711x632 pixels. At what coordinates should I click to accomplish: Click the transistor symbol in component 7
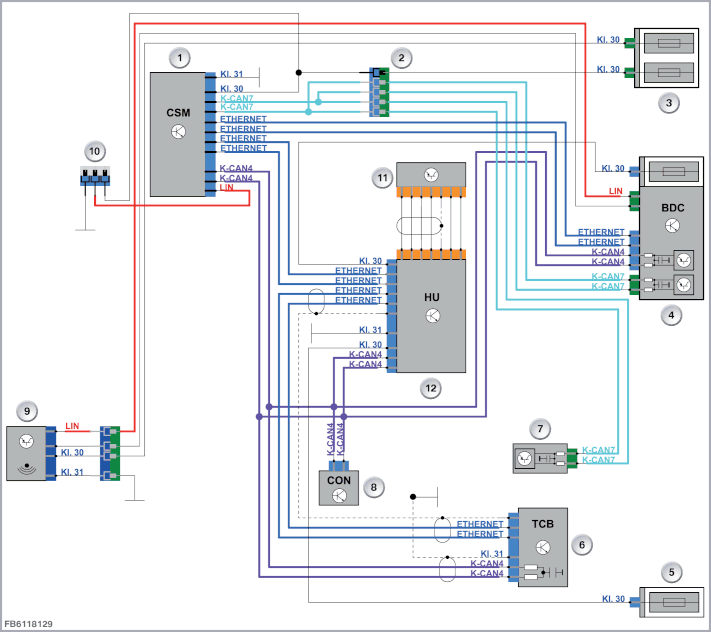click(x=525, y=459)
